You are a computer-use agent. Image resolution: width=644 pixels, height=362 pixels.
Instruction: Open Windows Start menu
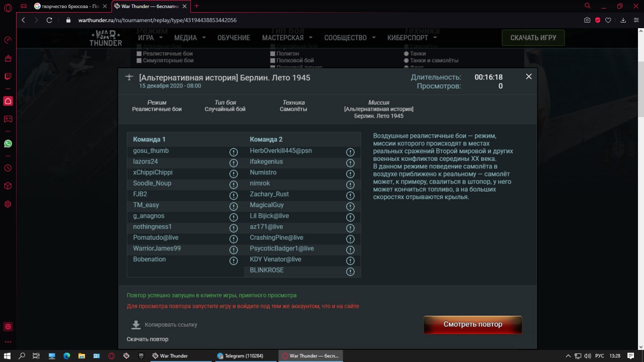point(7,356)
